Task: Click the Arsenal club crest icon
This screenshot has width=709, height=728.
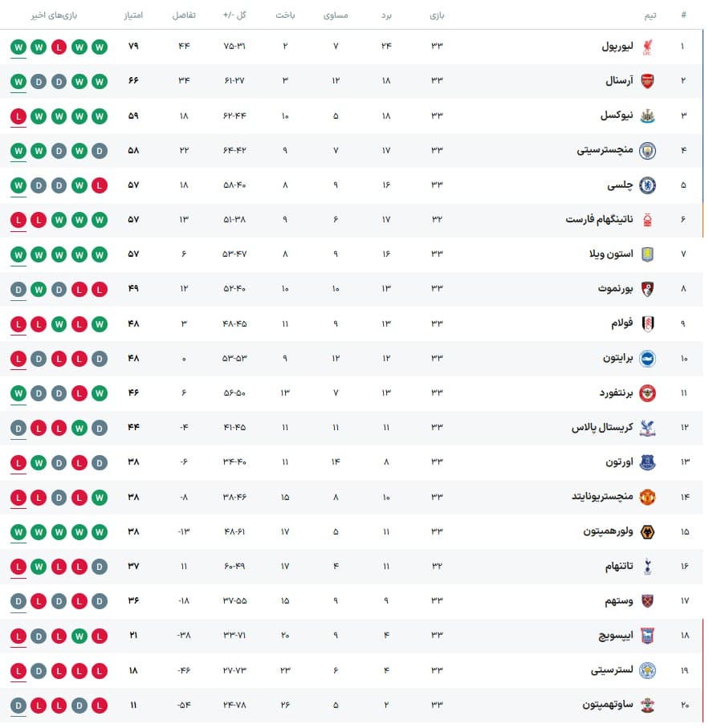Action: click(647, 81)
